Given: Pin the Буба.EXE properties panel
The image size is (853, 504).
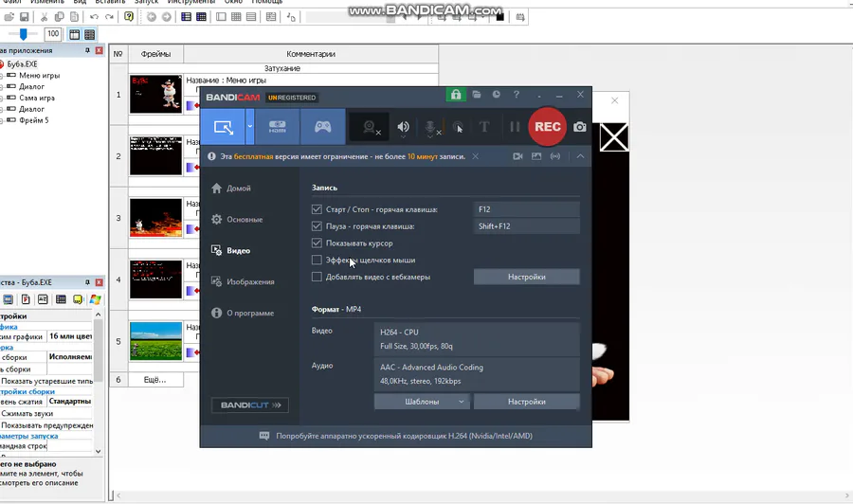Looking at the screenshot, I should point(87,282).
